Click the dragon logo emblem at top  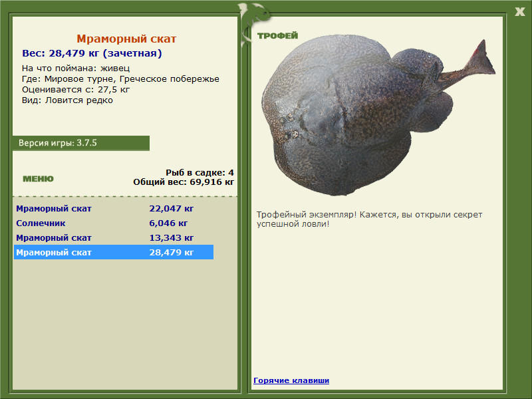coord(254,23)
